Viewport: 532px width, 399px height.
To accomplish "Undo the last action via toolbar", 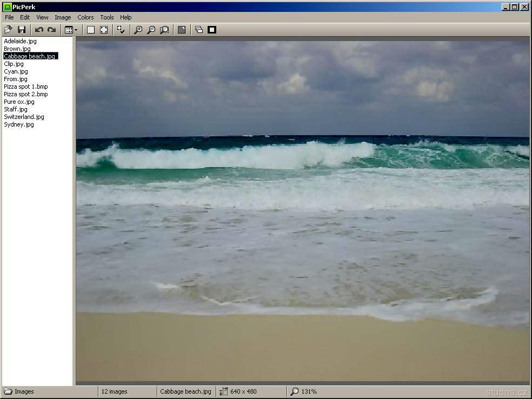I will 39,30.
